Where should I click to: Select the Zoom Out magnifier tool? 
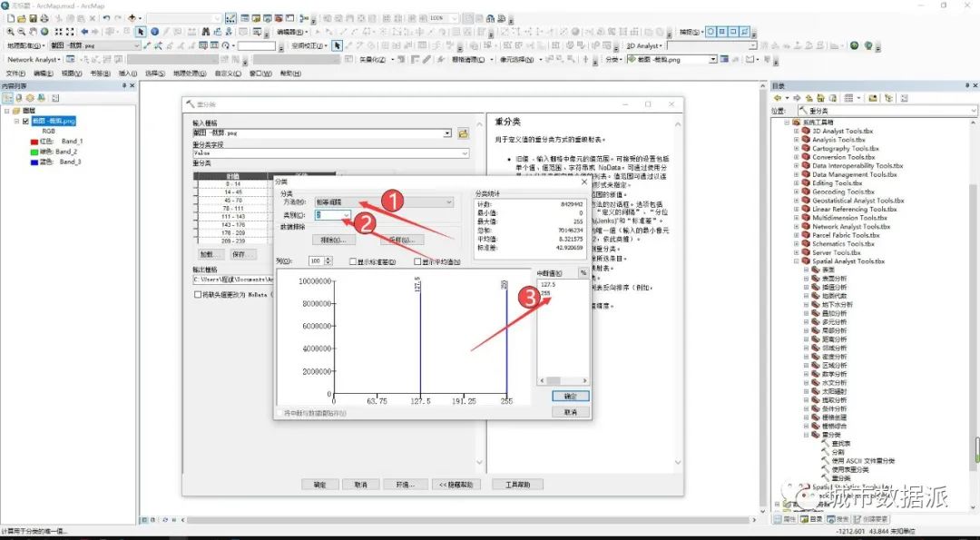click(x=22, y=32)
